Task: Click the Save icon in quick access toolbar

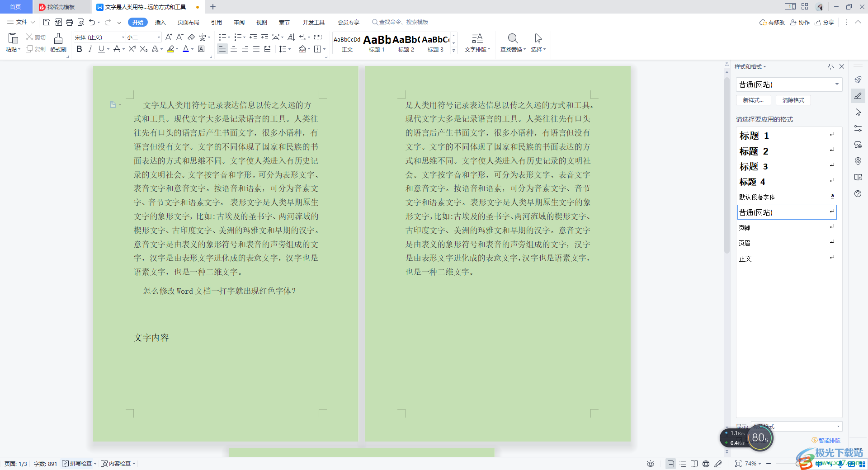Action: pyautogui.click(x=47, y=22)
